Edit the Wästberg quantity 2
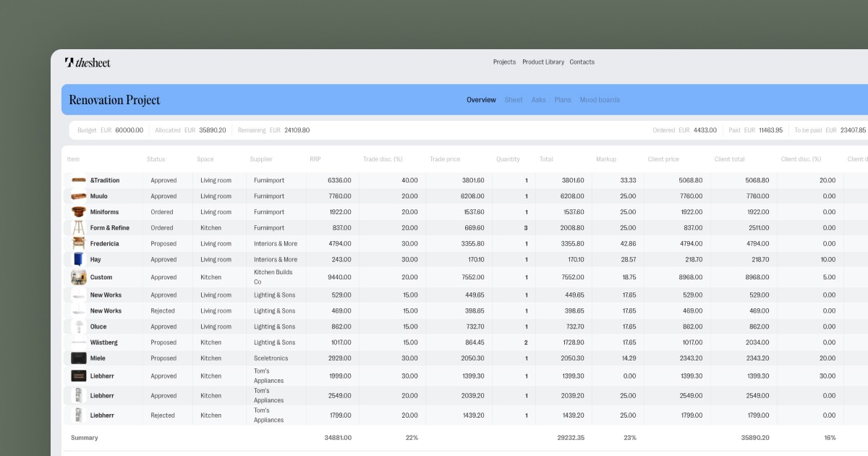The width and height of the screenshot is (868, 456). (526, 342)
